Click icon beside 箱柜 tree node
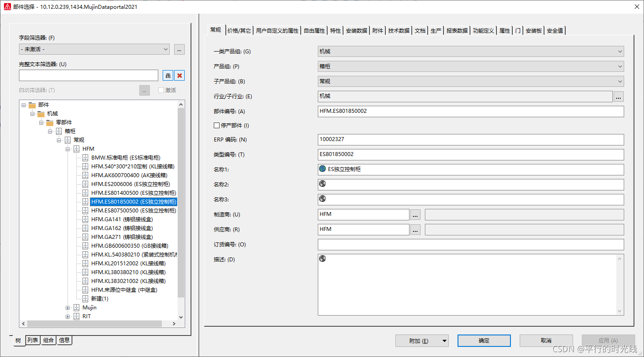This screenshot has height=357, width=644. pos(59,131)
